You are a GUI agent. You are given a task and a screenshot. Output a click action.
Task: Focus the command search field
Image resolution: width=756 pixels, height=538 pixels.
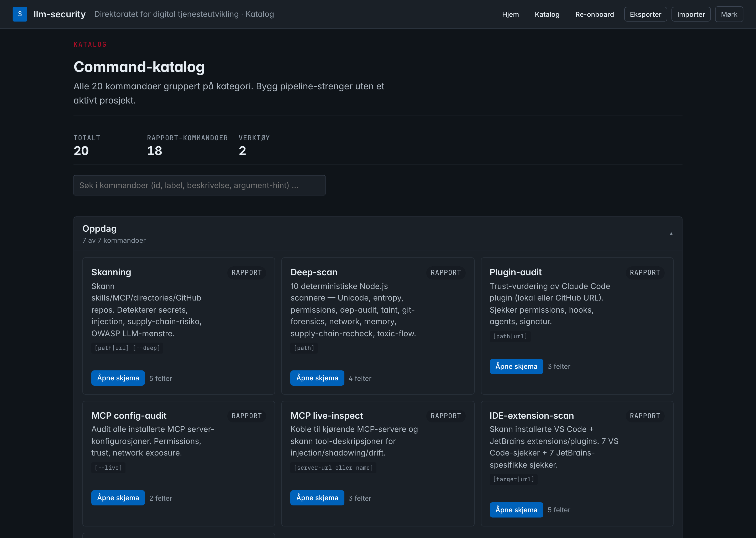pyautogui.click(x=199, y=185)
